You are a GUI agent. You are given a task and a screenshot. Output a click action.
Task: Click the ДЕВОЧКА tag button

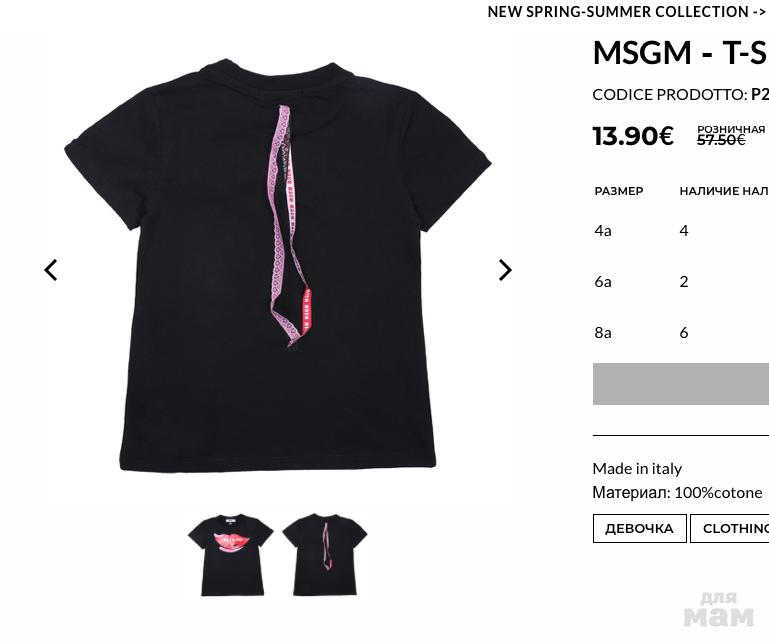pos(640,528)
